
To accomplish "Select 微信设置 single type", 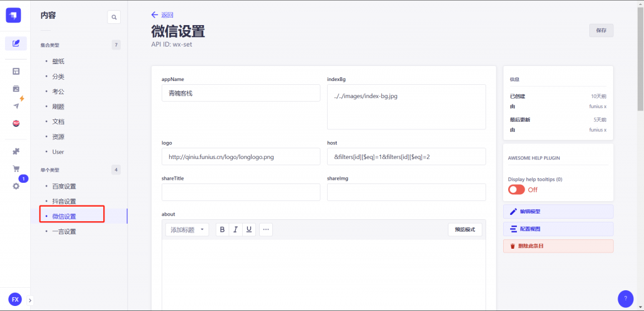I will 64,216.
